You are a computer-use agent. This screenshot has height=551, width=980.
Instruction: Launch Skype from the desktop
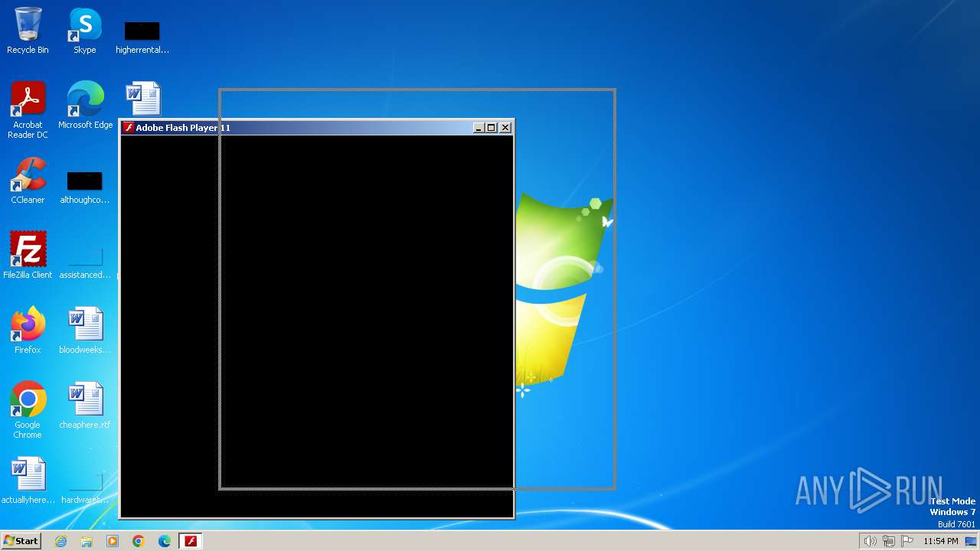pos(84,31)
